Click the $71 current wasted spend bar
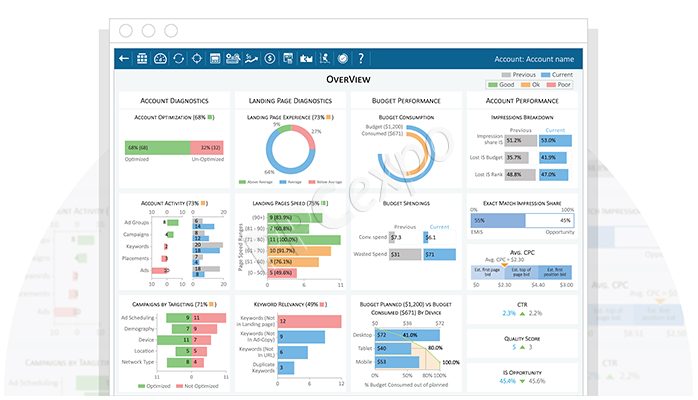The width and height of the screenshot is (698, 400). click(x=439, y=255)
